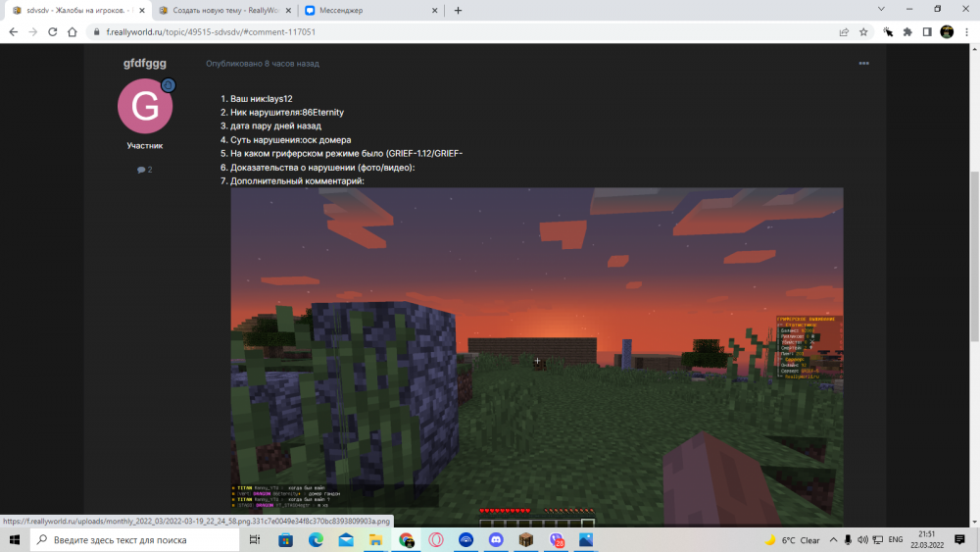
Task: Open gfdfggg's user avatar
Action: point(145,106)
